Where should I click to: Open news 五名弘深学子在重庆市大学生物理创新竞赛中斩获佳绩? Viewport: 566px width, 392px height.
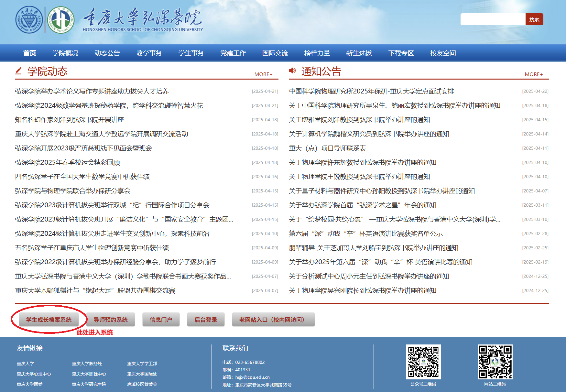pos(92,248)
